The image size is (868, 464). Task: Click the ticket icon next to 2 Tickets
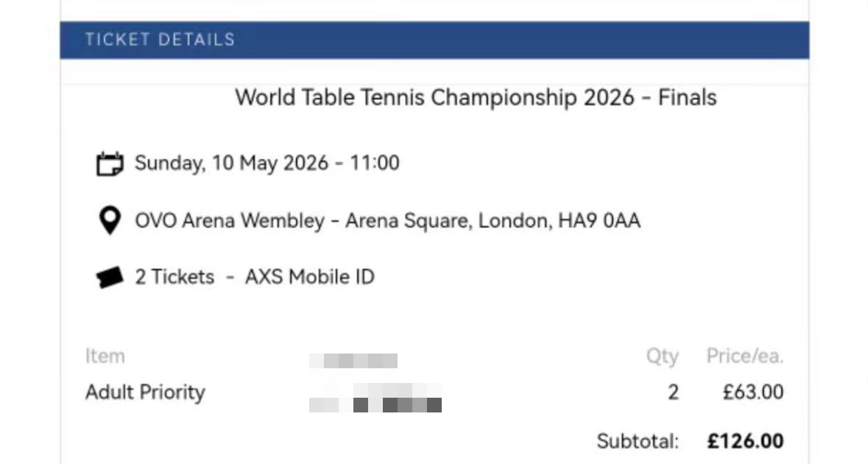tap(110, 278)
